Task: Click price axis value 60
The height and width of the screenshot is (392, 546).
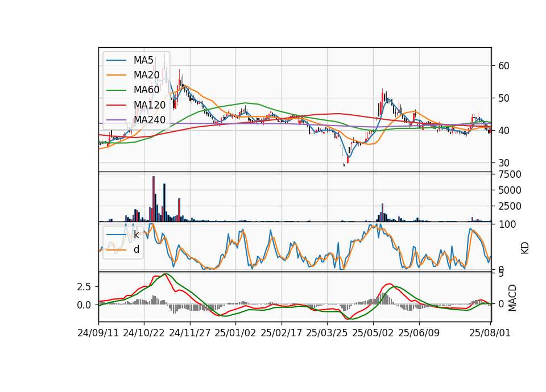Action: coord(503,66)
